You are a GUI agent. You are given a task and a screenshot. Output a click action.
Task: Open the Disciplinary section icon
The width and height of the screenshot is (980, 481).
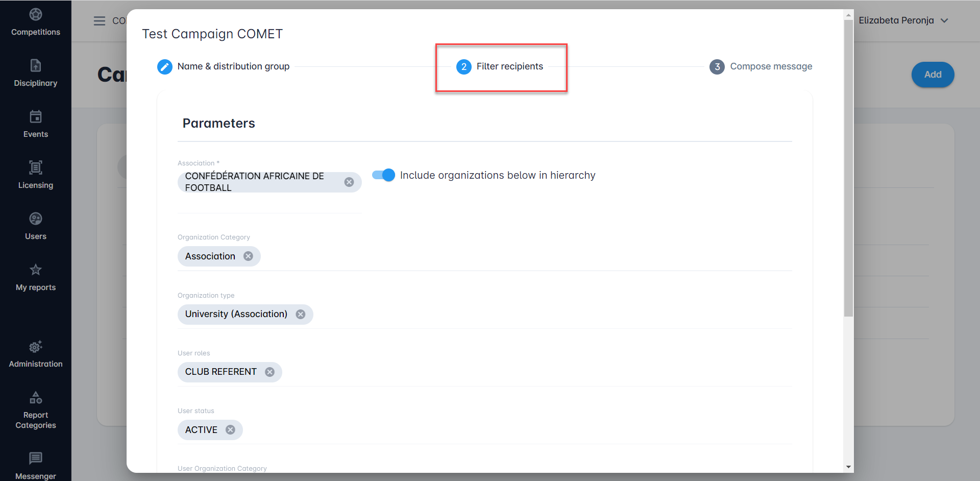[35, 66]
